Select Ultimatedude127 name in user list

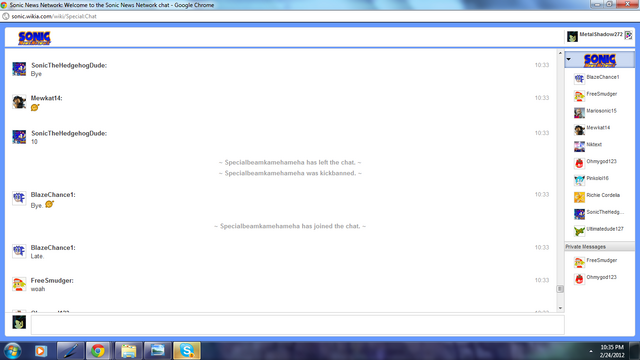[x=605, y=229]
